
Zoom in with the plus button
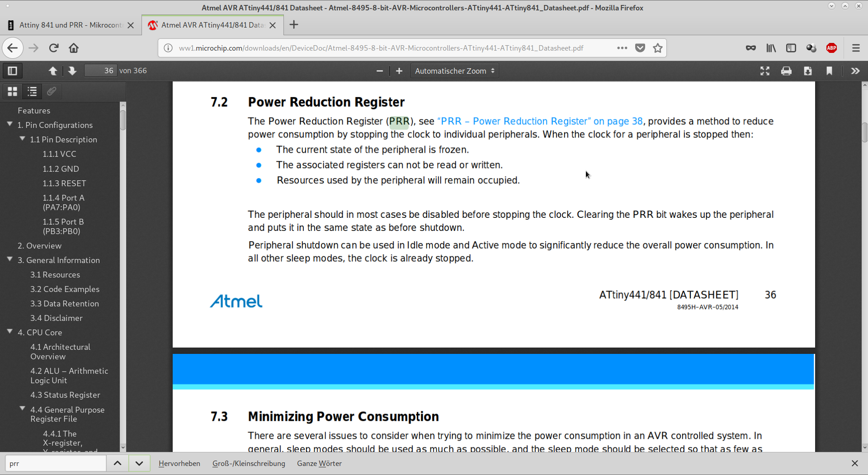399,71
